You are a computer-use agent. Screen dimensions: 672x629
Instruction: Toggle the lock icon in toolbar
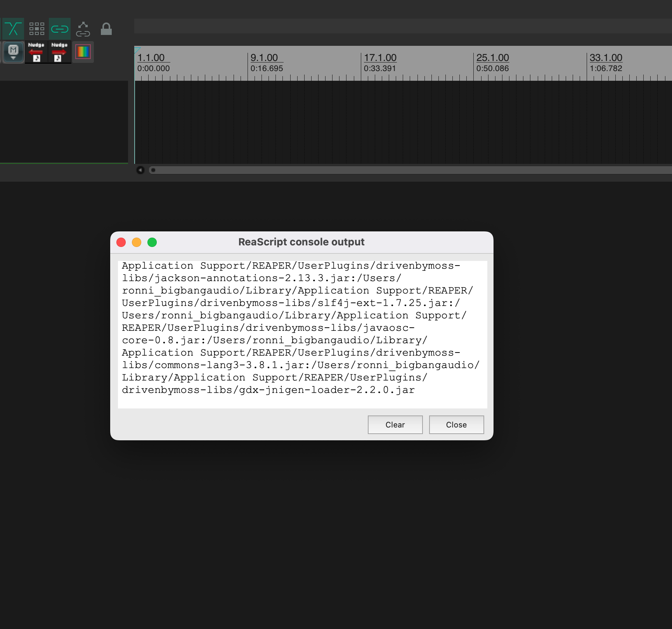point(106,29)
